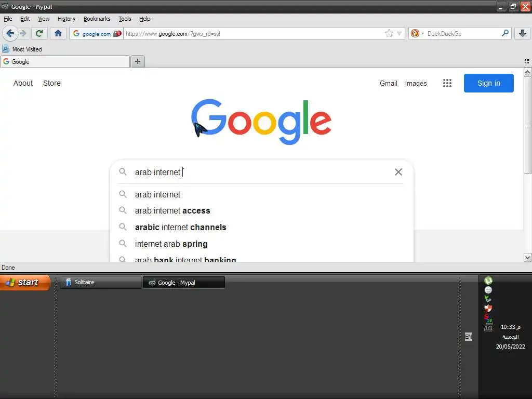List all tabs button at tab bar end
Image resolution: width=532 pixels, height=399 pixels.
tap(527, 61)
